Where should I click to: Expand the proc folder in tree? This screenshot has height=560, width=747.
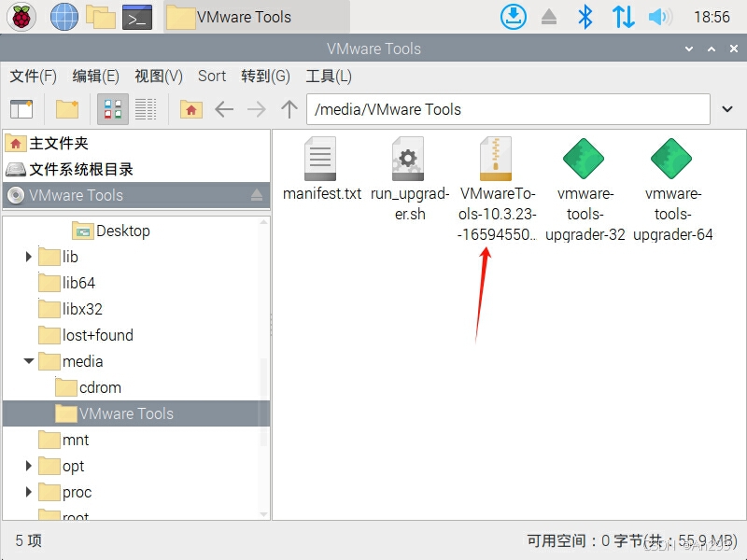tap(29, 492)
